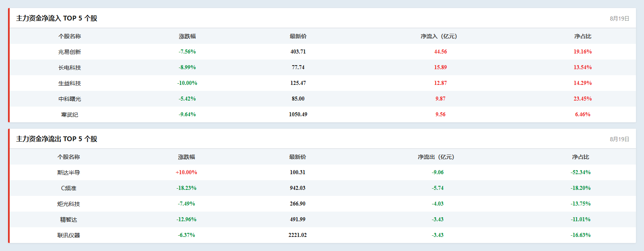Click the change value -7.49%

click(186, 204)
